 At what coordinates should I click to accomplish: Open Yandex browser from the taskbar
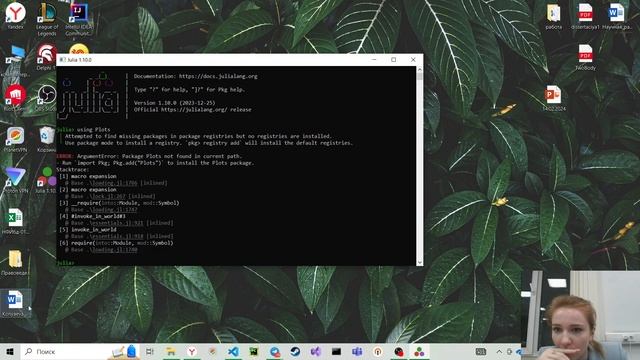tap(192, 351)
